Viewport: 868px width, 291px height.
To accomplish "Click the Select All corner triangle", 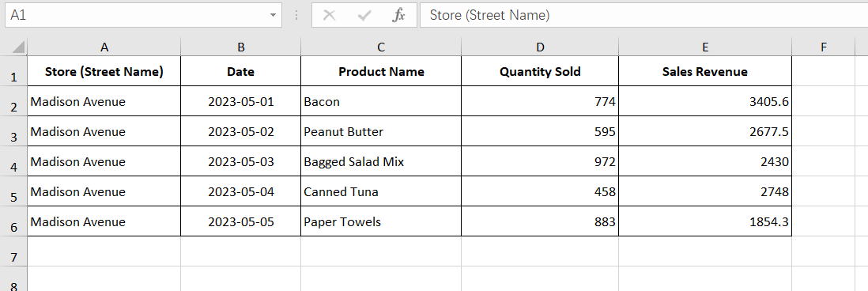I will [x=19, y=47].
